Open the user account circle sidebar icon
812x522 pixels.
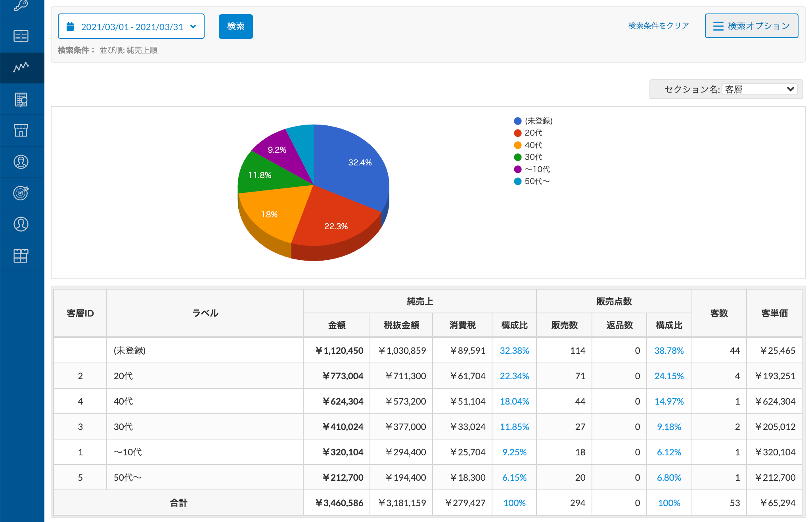click(21, 224)
